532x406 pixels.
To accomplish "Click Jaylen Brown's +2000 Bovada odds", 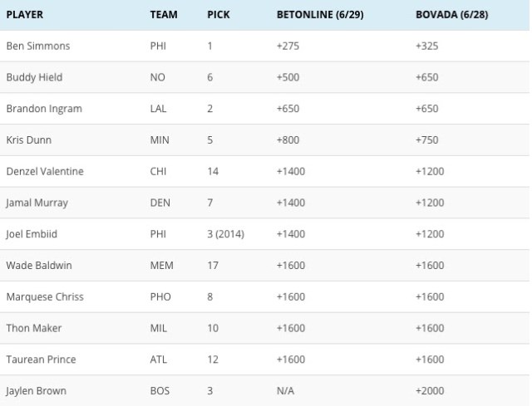I will 430,391.
